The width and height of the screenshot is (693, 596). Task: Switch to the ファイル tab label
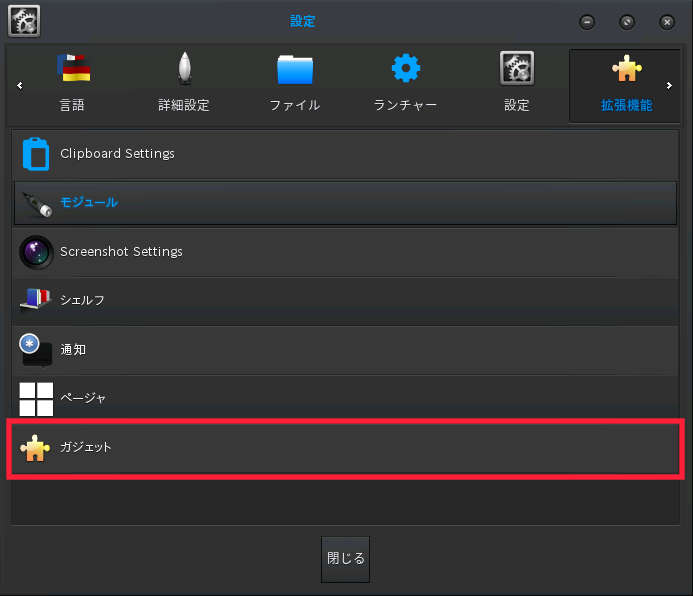click(295, 105)
